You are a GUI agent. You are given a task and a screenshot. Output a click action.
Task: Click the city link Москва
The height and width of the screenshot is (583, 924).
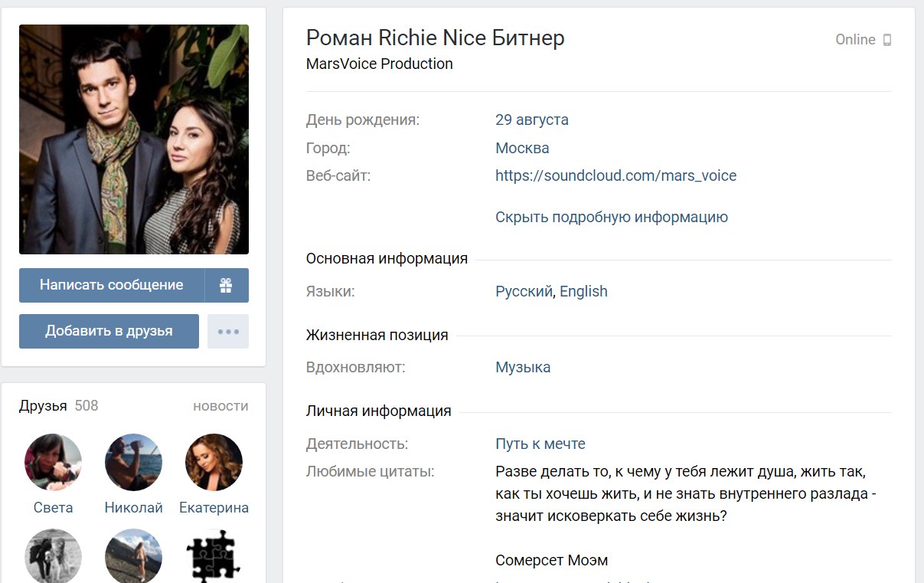(522, 148)
